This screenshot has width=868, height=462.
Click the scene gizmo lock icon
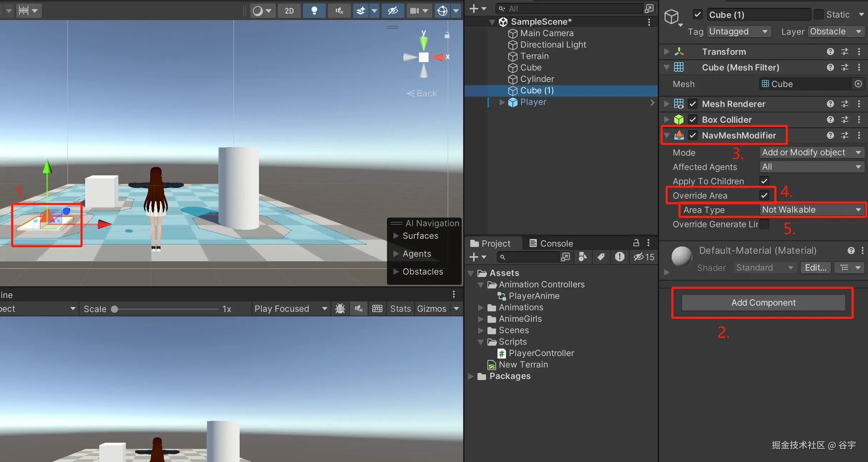pyautogui.click(x=447, y=35)
